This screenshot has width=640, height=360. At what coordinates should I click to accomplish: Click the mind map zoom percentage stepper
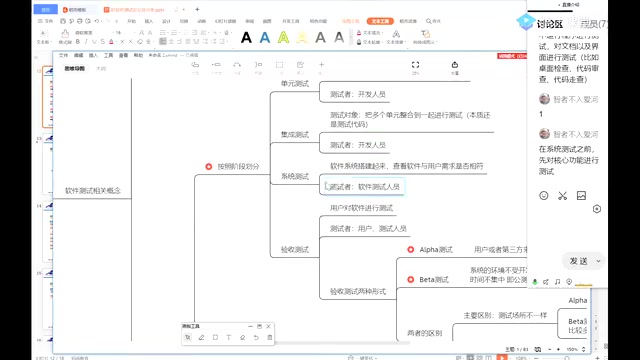tap(583, 349)
